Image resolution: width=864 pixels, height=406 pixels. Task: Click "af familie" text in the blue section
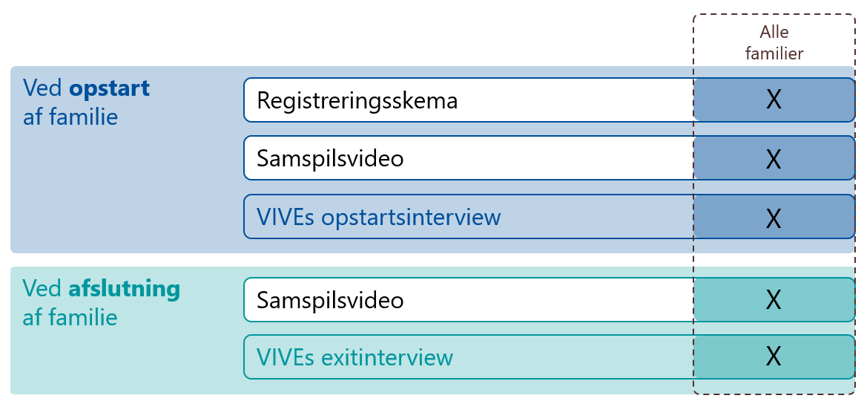70,117
